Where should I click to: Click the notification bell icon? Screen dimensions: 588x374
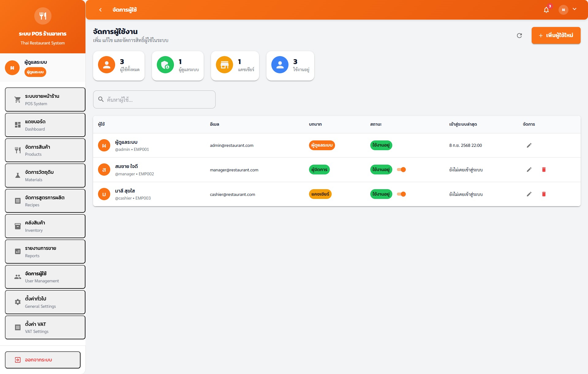(546, 10)
